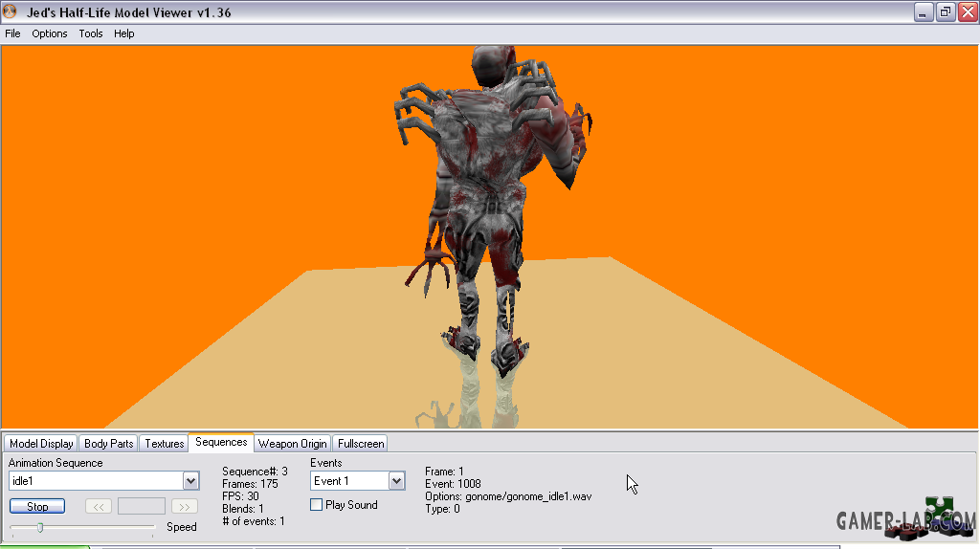Viewport: 980px width, 549px height.
Task: Click the 'Options: gonome/gonome_idle1.wav' text
Action: point(508,496)
